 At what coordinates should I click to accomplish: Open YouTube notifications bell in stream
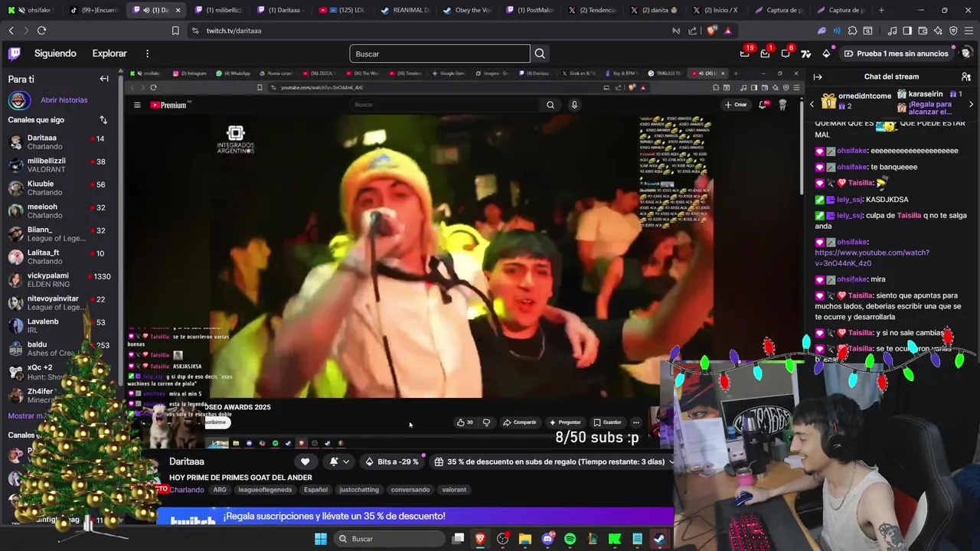pyautogui.click(x=763, y=105)
